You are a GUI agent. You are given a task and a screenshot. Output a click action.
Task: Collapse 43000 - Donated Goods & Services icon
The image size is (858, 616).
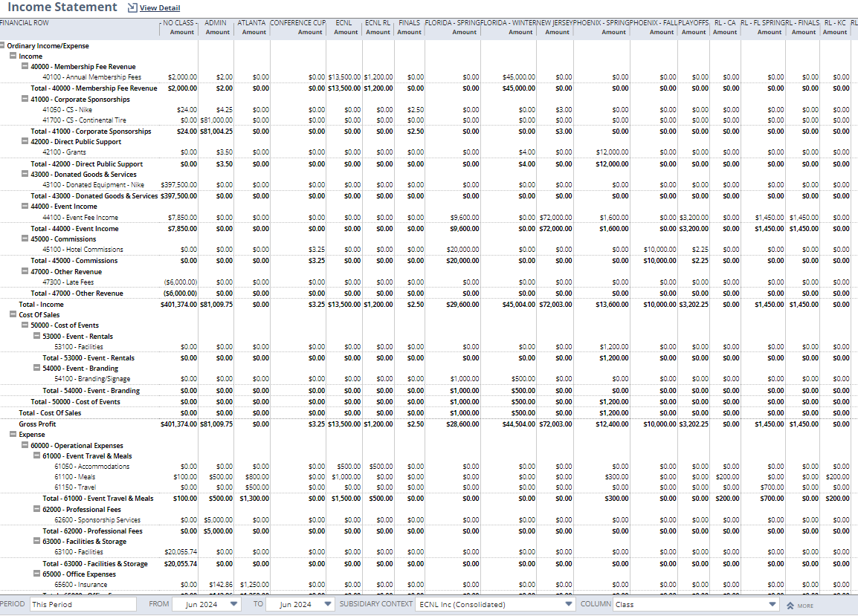[25, 175]
